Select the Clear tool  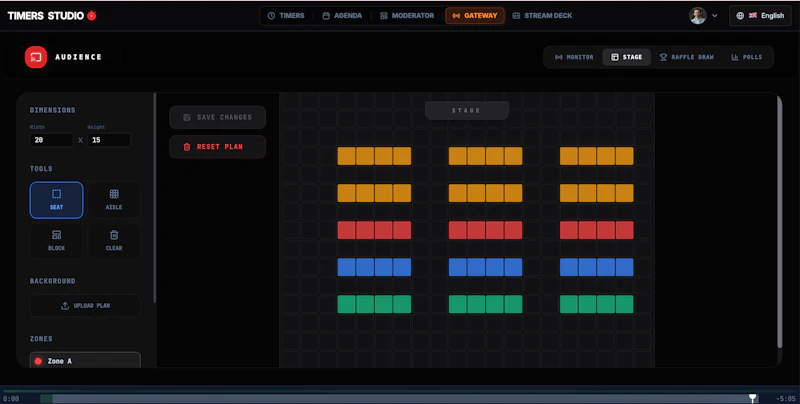[114, 241]
